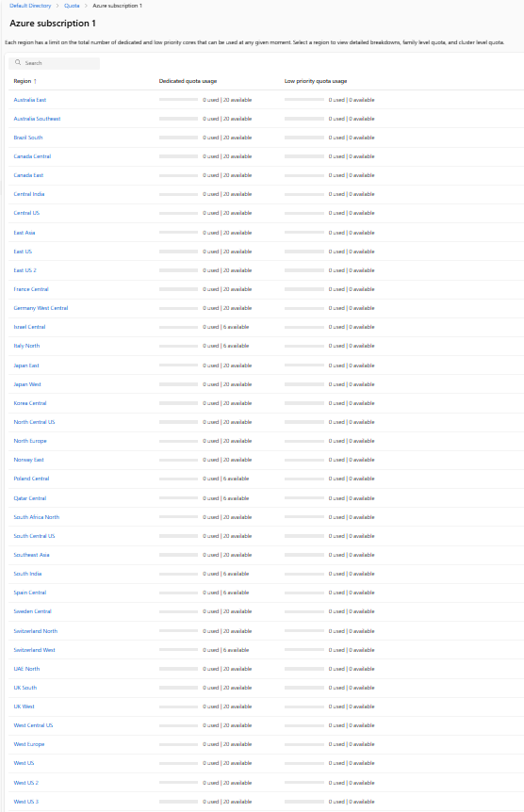Click the Search input field
The width and height of the screenshot is (524, 812).
55,63
